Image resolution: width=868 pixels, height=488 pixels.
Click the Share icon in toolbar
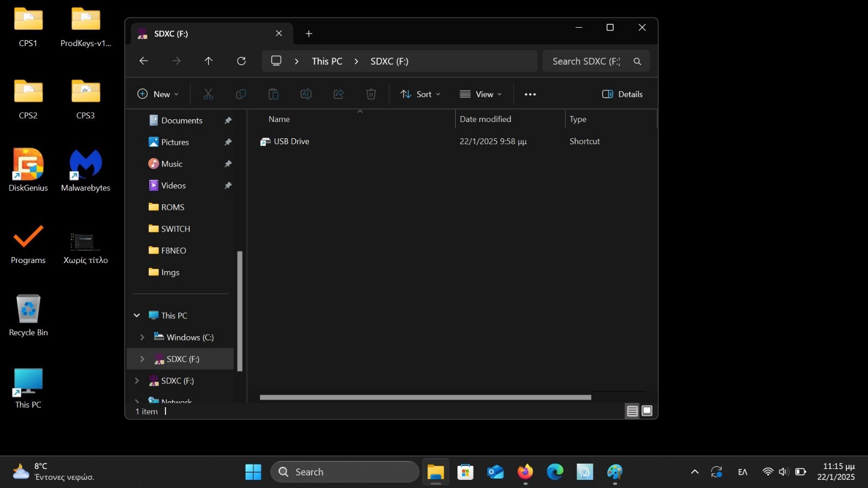339,94
